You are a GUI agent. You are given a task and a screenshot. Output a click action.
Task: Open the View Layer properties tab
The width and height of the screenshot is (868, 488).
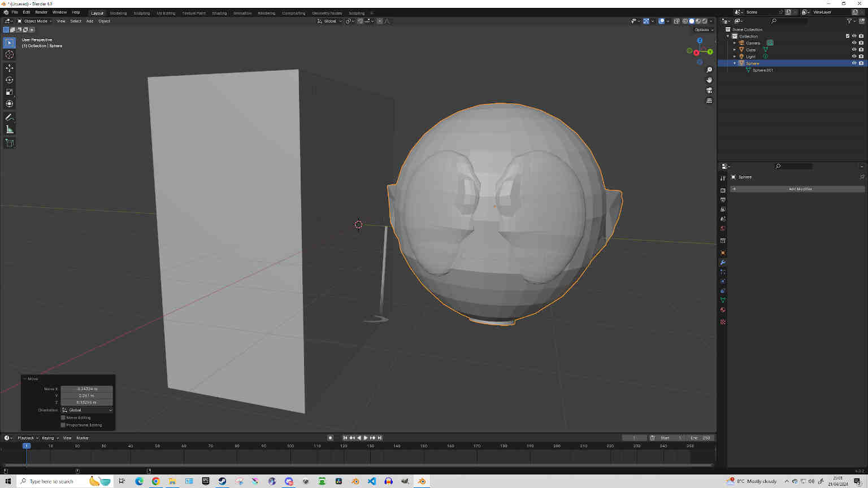pyautogui.click(x=723, y=210)
